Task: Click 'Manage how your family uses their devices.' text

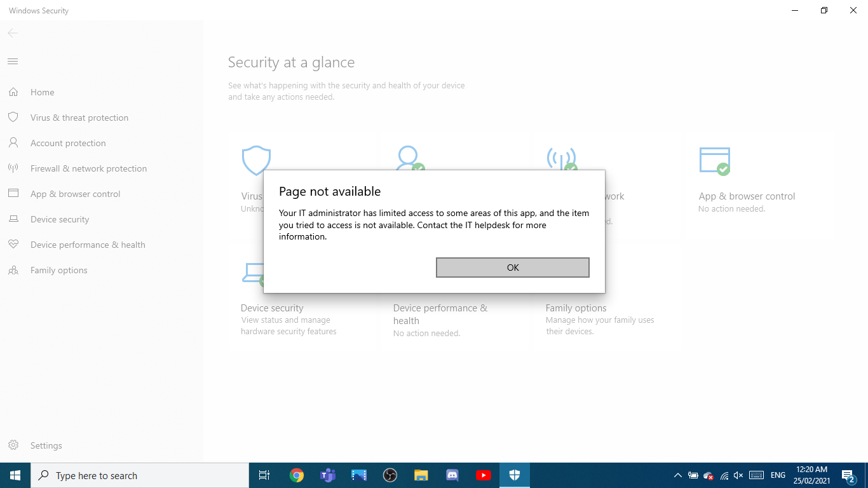Action: [600, 326]
